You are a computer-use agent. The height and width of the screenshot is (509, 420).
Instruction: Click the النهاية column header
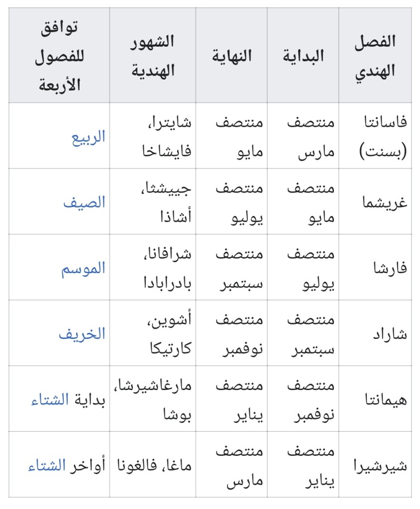(232, 56)
